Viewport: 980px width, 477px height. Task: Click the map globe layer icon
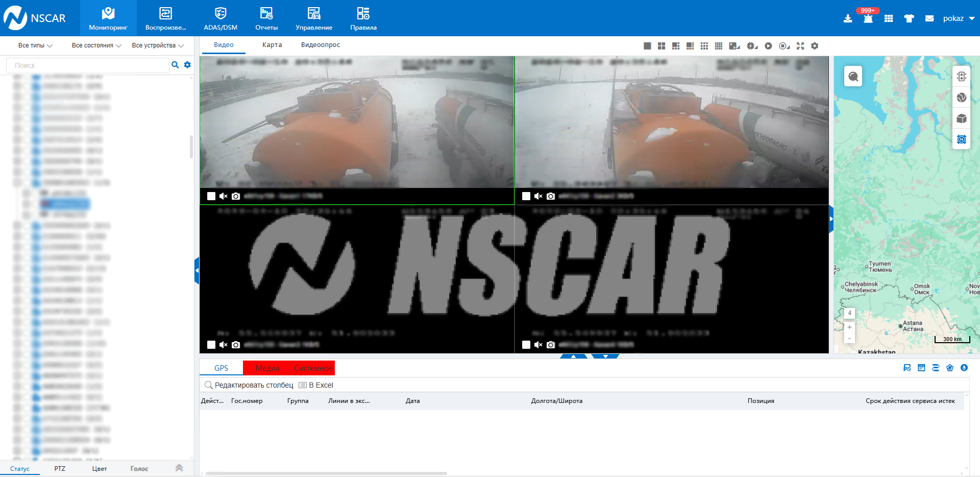(x=962, y=98)
